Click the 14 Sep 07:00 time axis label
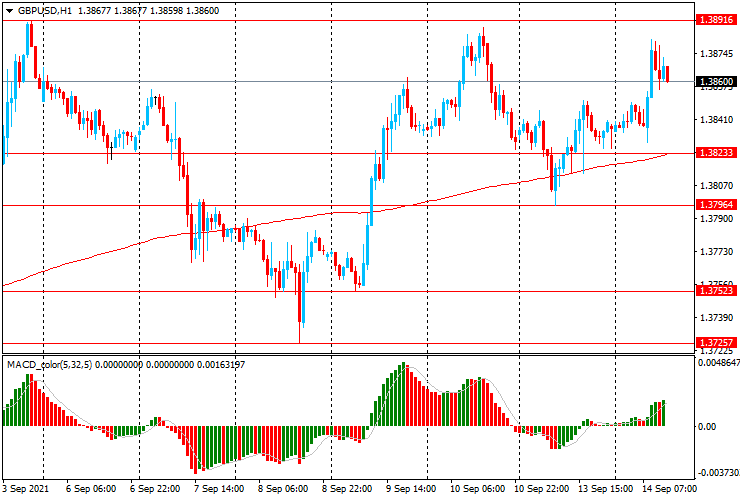The image size is (740, 500). click(669, 489)
